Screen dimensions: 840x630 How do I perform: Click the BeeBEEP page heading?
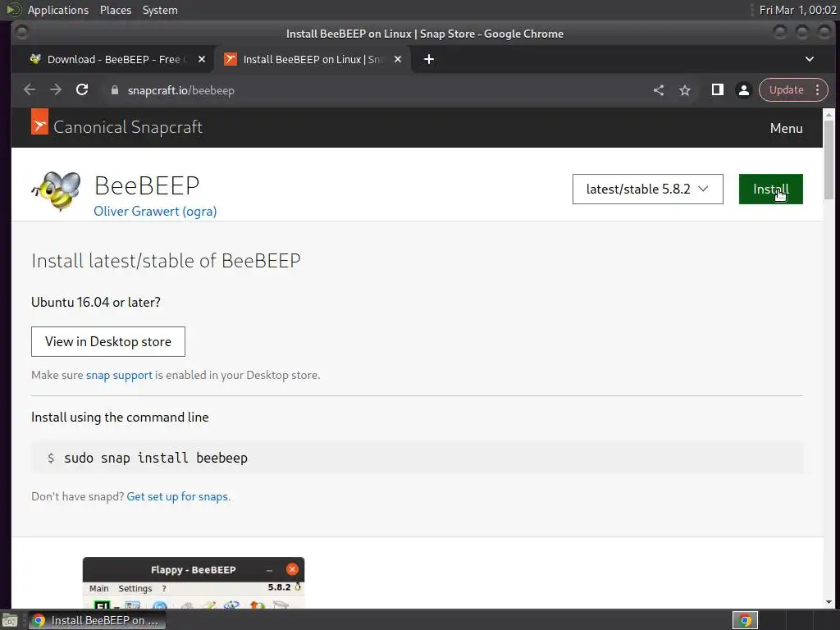[x=147, y=185]
